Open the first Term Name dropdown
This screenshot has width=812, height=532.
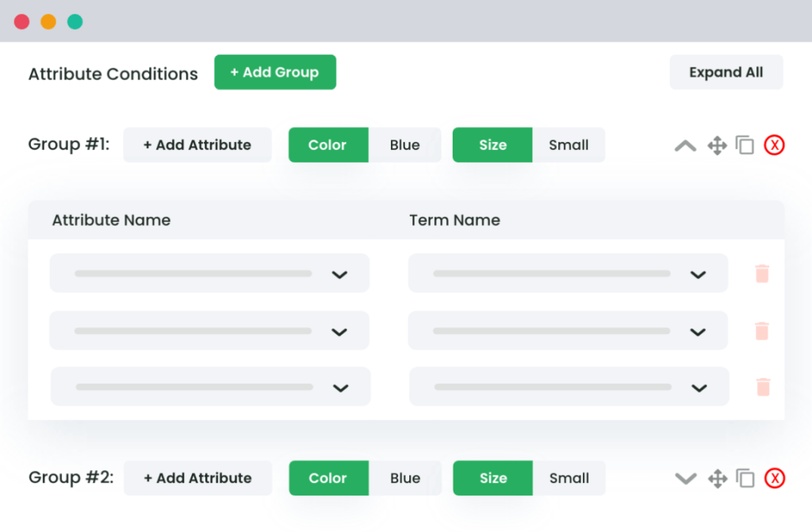568,273
